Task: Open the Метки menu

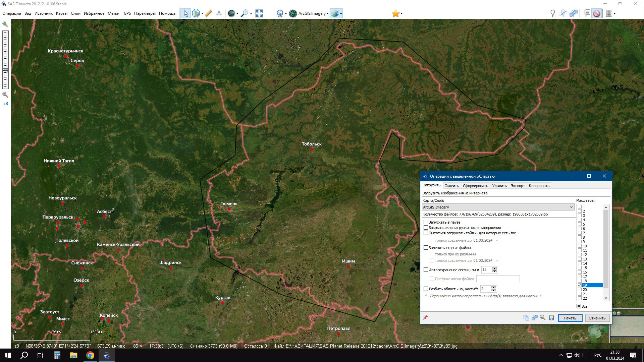Action: pyautogui.click(x=113, y=13)
